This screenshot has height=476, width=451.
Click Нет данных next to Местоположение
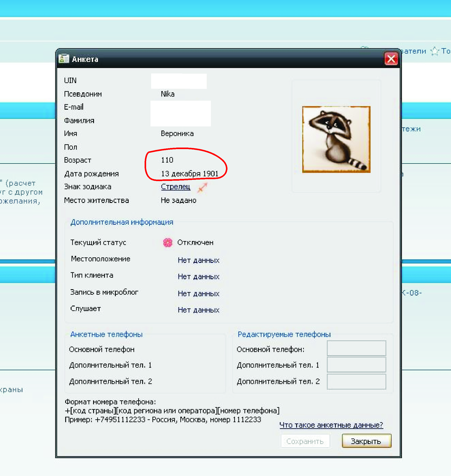pyautogui.click(x=199, y=260)
